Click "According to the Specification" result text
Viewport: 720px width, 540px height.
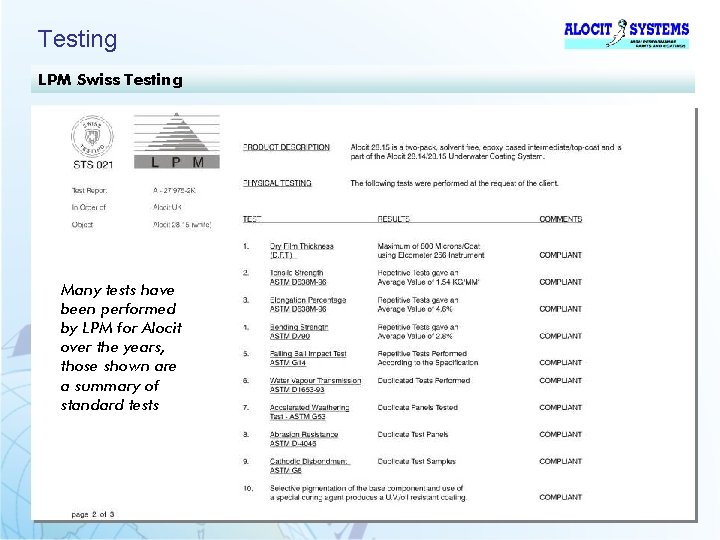point(428,363)
